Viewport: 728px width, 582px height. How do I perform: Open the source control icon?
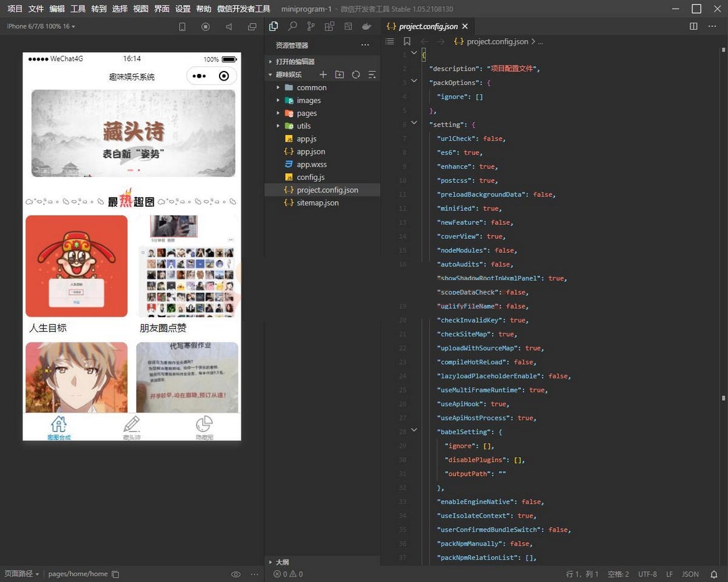[x=311, y=26]
